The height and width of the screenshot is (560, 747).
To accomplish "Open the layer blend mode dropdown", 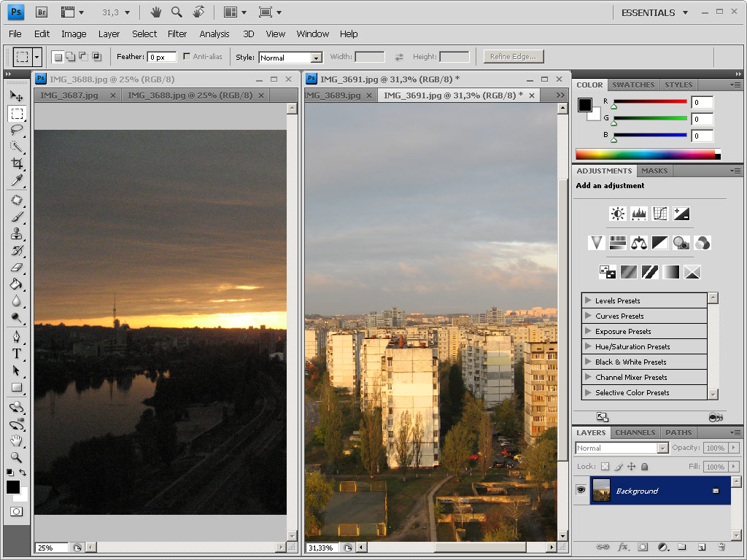I will [622, 448].
